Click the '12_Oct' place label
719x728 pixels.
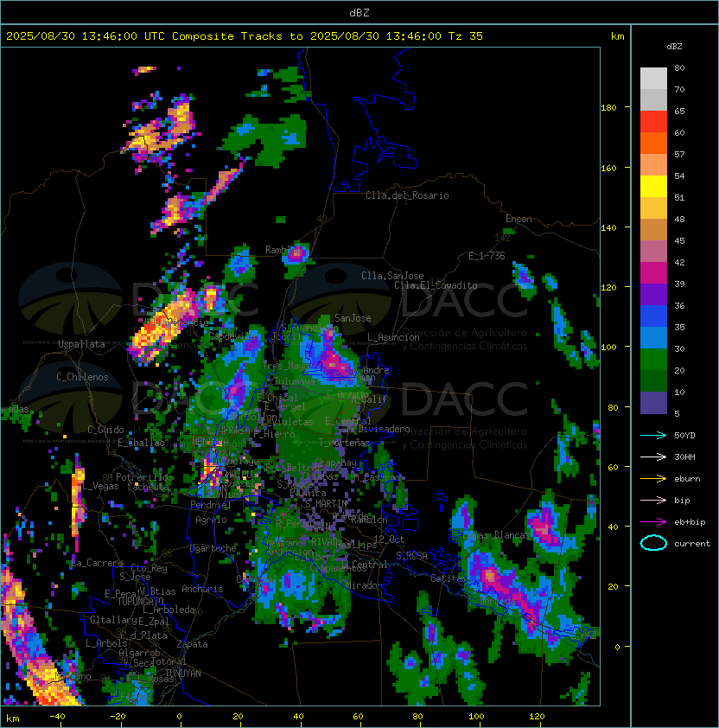pos(389,540)
